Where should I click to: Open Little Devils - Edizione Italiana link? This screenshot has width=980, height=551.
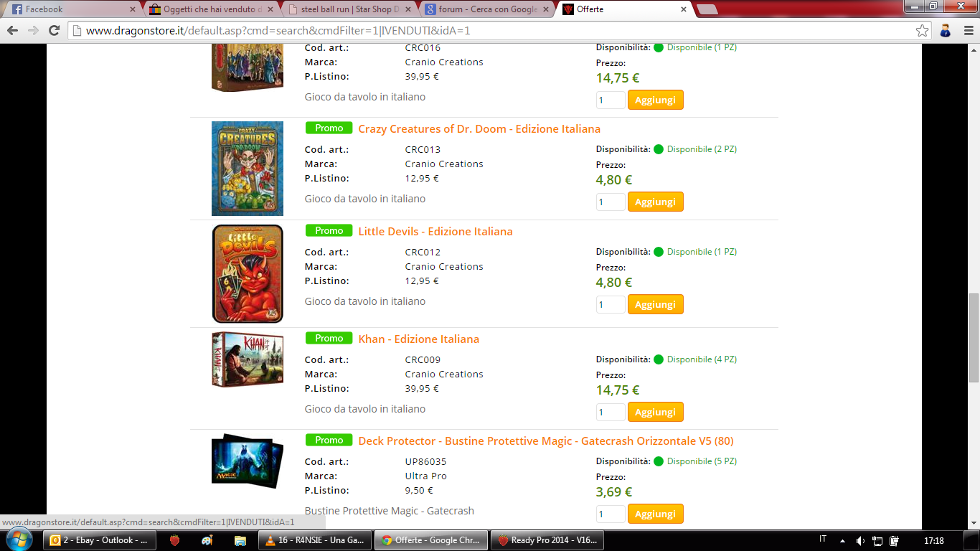point(435,232)
